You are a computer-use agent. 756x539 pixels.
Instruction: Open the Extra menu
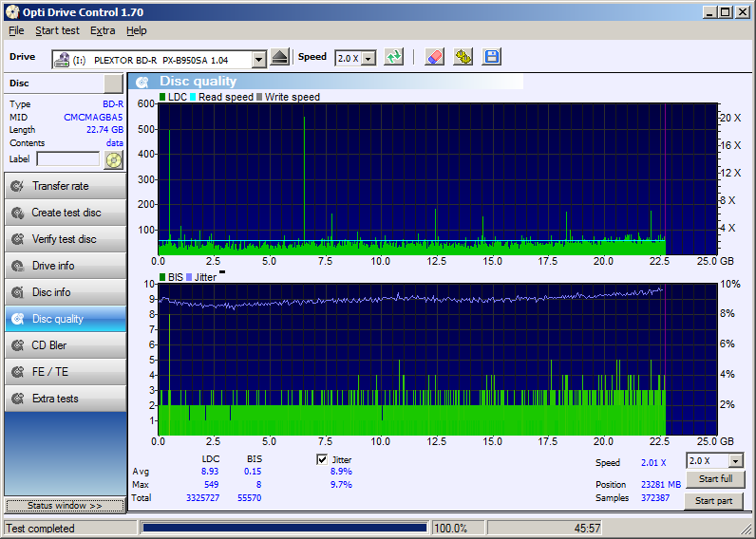(x=103, y=30)
